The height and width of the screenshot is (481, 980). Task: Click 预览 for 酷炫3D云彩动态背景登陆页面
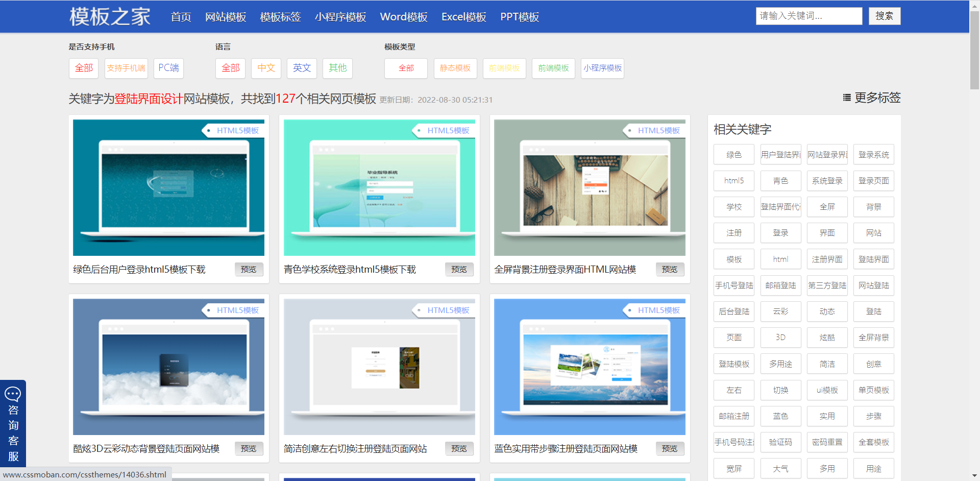[249, 448]
